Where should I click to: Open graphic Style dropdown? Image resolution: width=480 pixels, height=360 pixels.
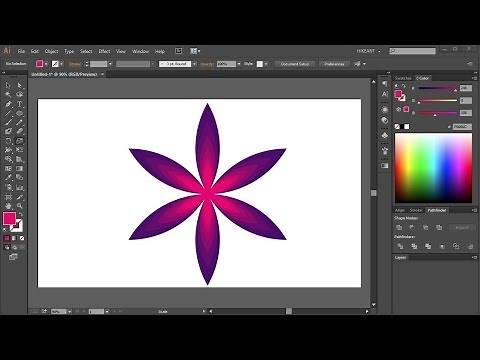point(266,64)
